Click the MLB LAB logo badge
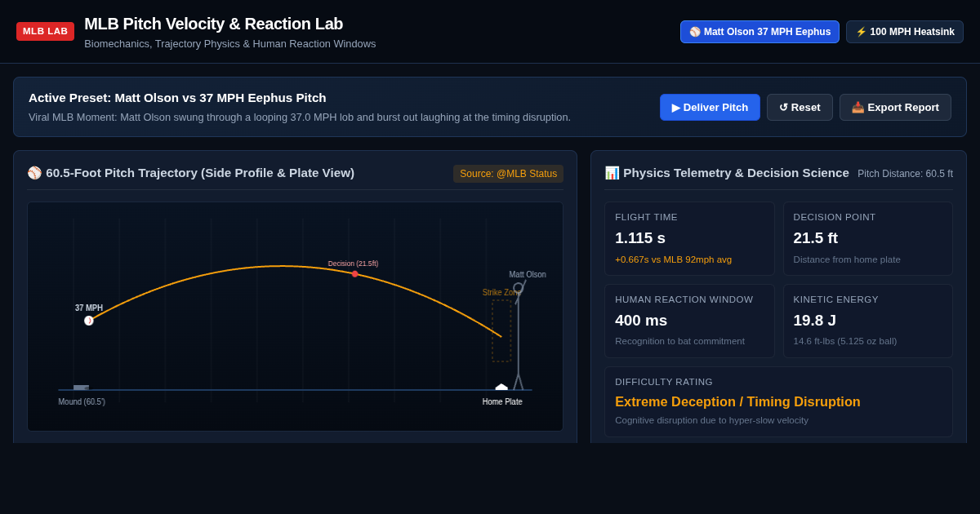980x514 pixels. pos(45,31)
